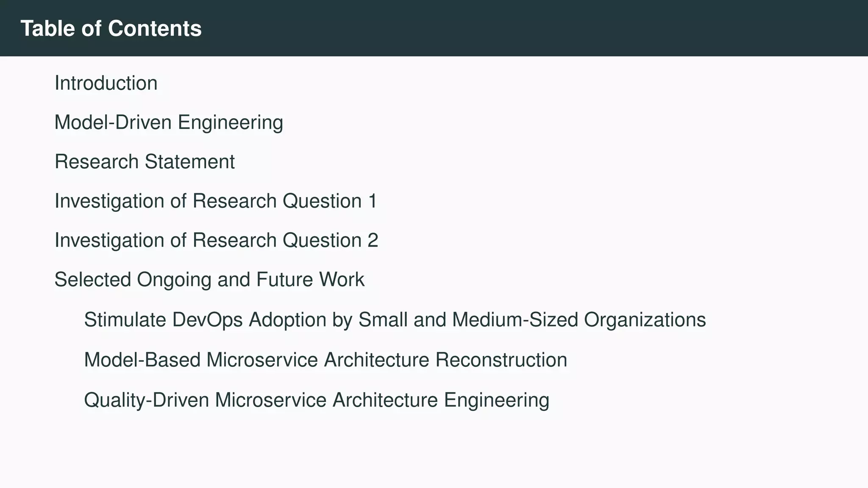Viewport: 868px width, 488px height.
Task: Open Selected Ongoing and Future Work
Action: coord(209,280)
